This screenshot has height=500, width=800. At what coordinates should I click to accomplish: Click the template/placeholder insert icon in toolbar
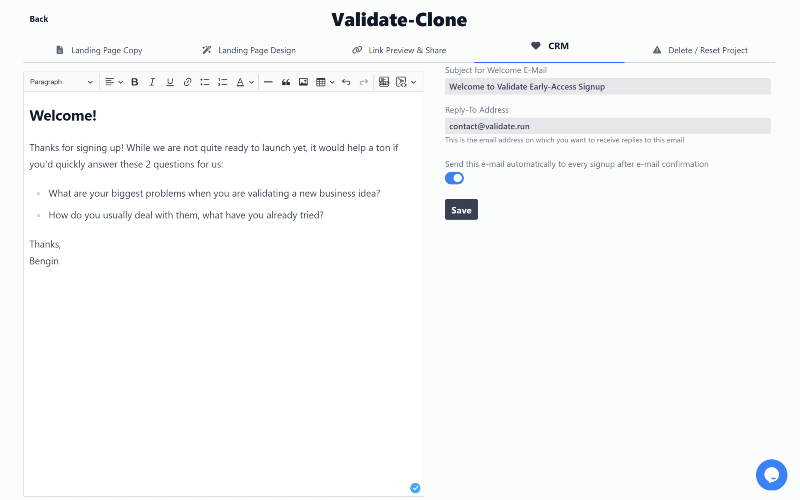(x=384, y=82)
